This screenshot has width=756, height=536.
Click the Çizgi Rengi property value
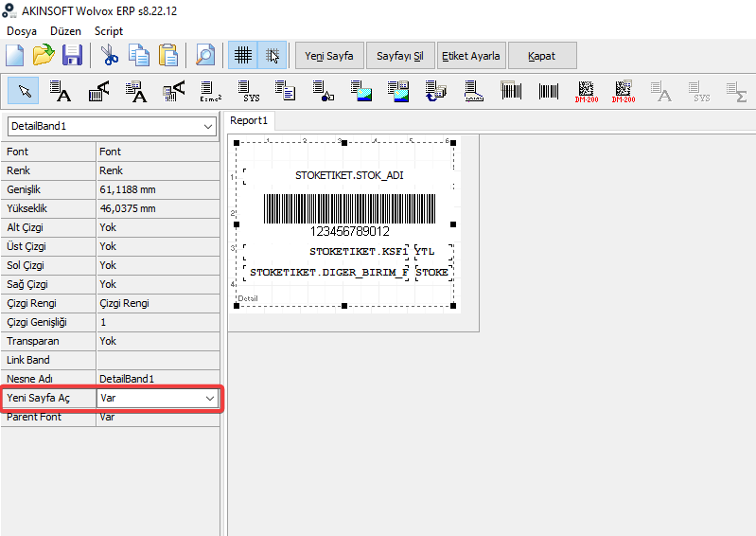pyautogui.click(x=158, y=303)
